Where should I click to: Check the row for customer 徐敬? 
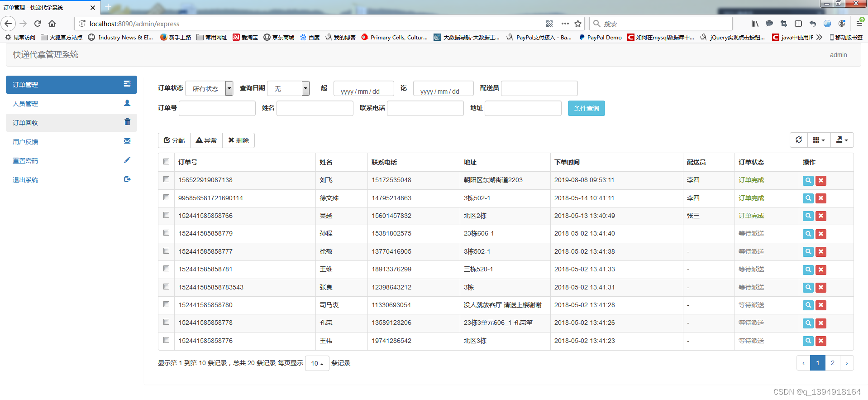pyautogui.click(x=167, y=251)
